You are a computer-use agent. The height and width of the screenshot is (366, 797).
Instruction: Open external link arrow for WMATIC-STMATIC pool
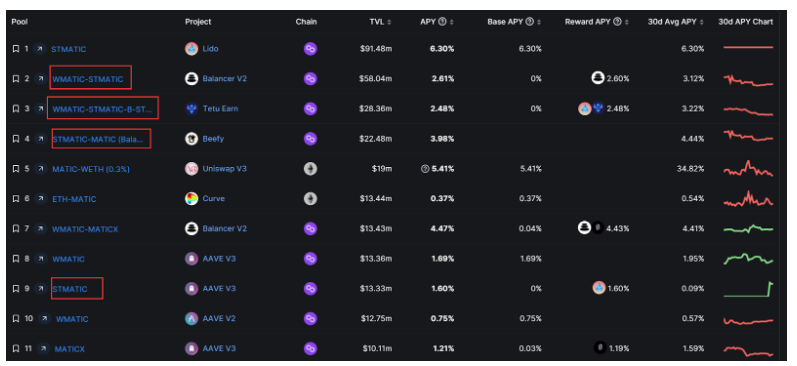40,79
